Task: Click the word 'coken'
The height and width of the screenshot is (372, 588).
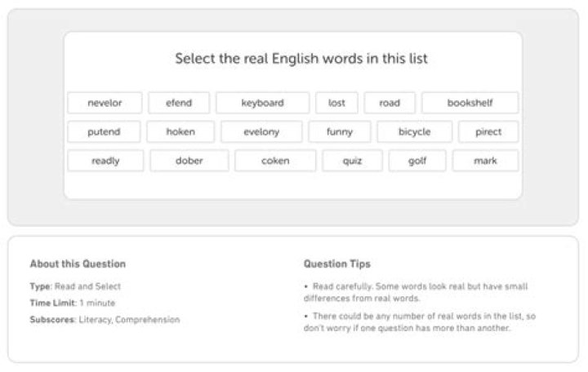Action: tap(275, 161)
